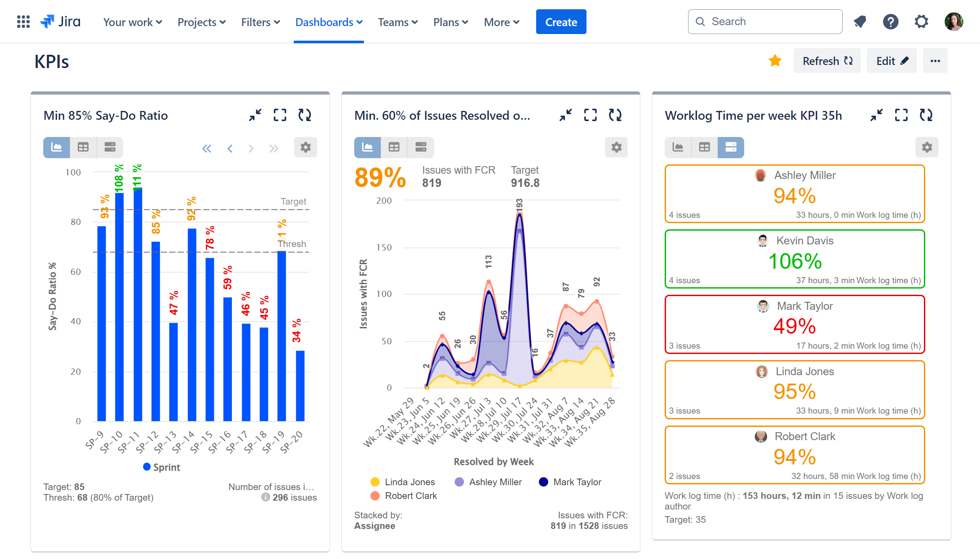Refresh the Issues Resolved gadget
Viewport: 980px width, 559px height.
pyautogui.click(x=615, y=115)
